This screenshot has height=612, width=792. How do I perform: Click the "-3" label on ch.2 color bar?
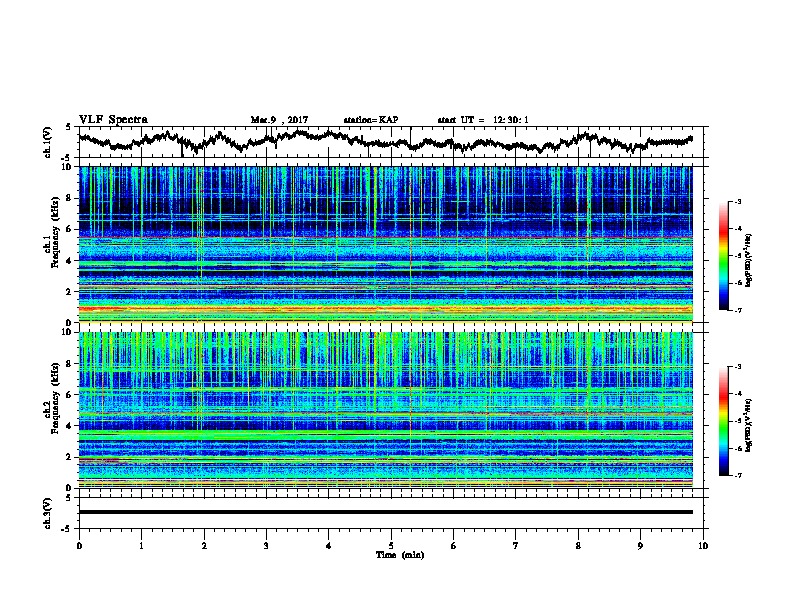click(x=737, y=367)
